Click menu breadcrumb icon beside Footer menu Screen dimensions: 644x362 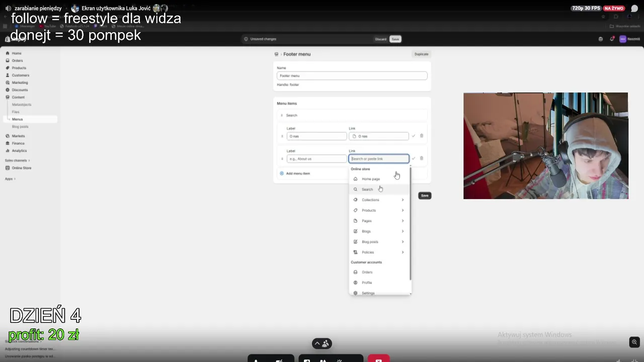click(276, 54)
